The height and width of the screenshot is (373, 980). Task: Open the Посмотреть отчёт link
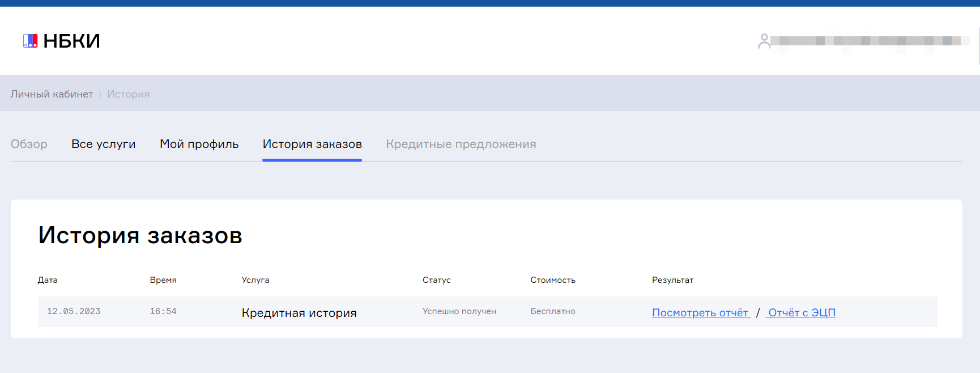(x=701, y=312)
